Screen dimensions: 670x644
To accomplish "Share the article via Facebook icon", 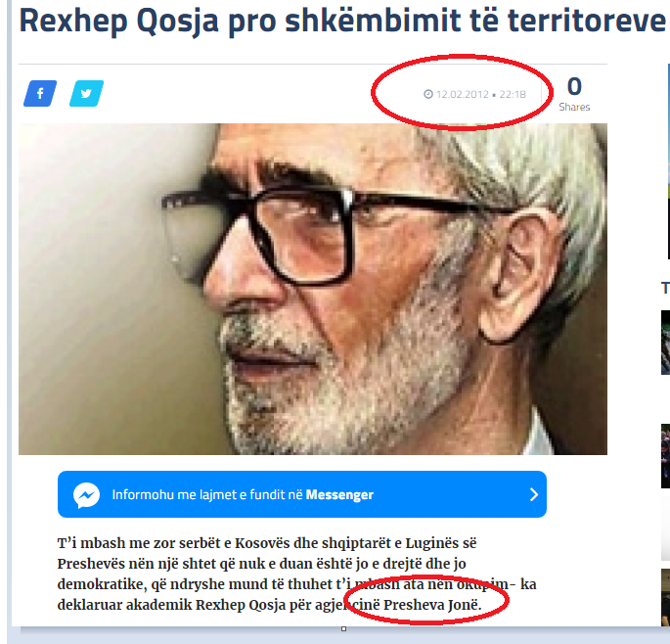I will (x=40, y=93).
